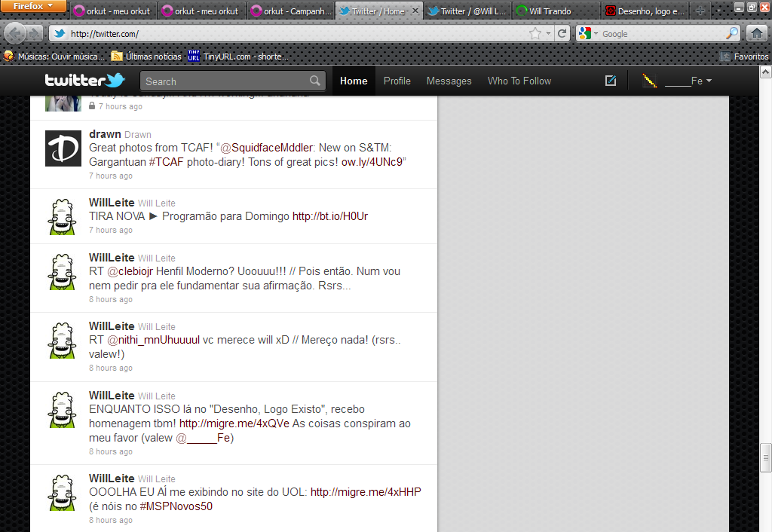Open the #MSPNovos50 hashtag link
This screenshot has width=772, height=532.
pyautogui.click(x=176, y=506)
